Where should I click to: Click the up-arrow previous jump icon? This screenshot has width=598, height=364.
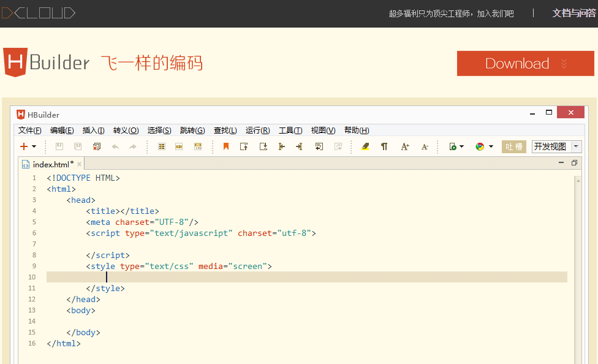244,146
